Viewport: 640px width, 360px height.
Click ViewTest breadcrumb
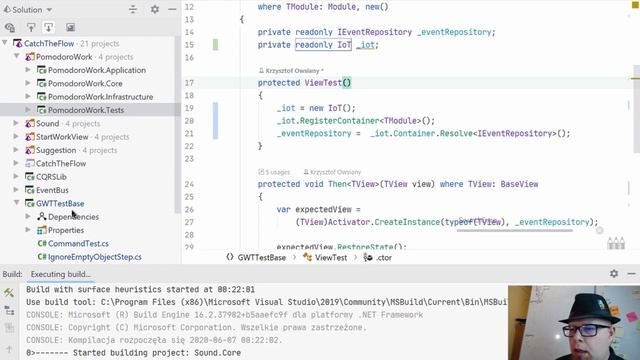tap(331, 258)
